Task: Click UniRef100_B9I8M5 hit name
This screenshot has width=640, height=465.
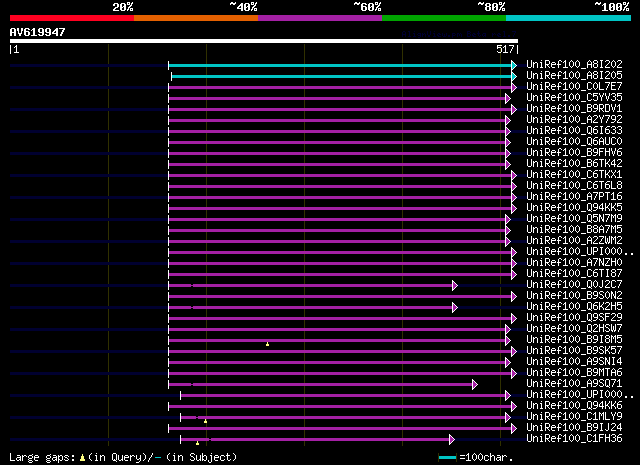Action: pyautogui.click(x=574, y=340)
